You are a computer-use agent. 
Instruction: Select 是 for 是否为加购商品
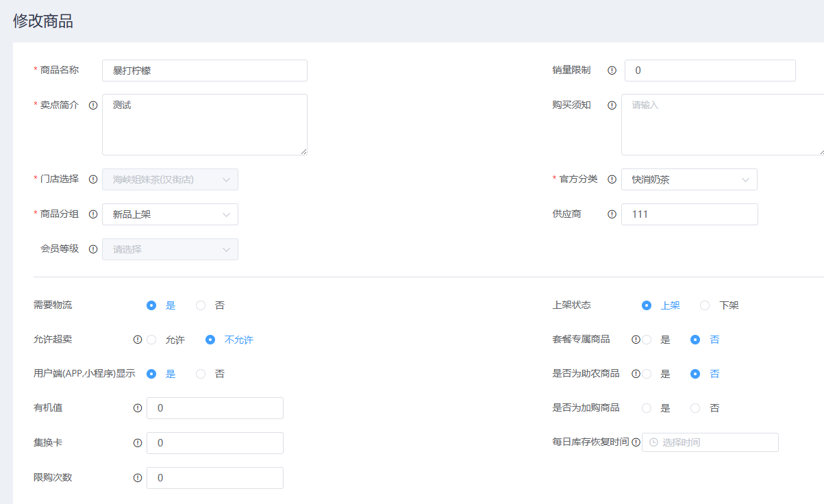click(x=647, y=408)
